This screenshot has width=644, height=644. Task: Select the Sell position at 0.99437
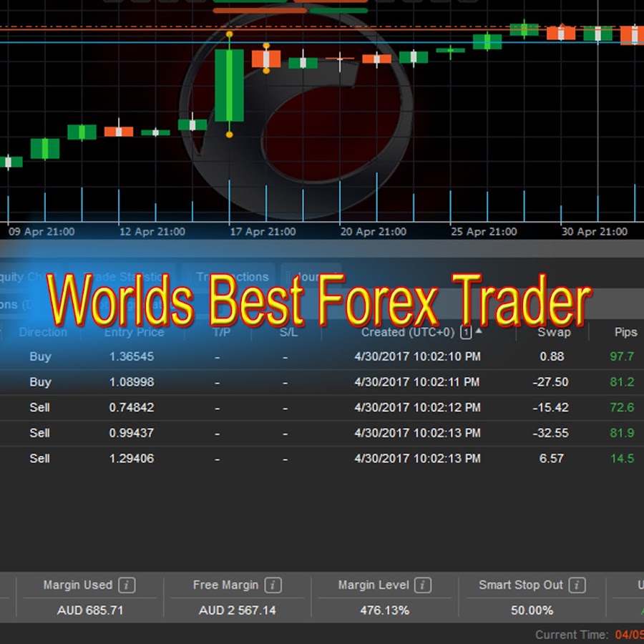pyautogui.click(x=322, y=433)
